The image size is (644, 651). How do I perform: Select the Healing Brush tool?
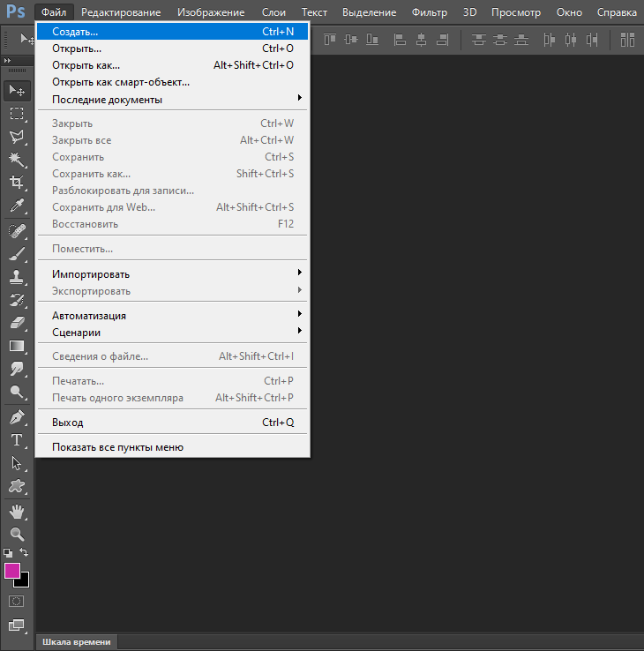point(17,231)
